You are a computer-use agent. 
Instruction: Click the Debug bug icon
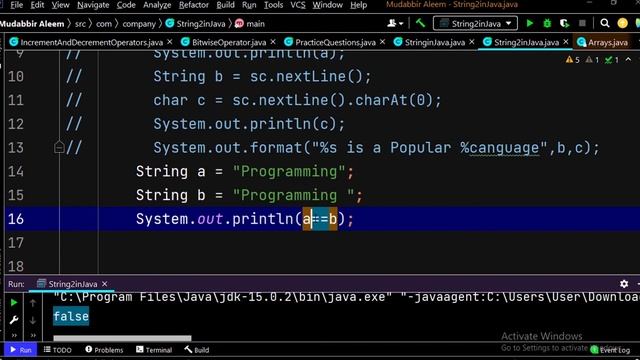pyautogui.click(x=547, y=24)
